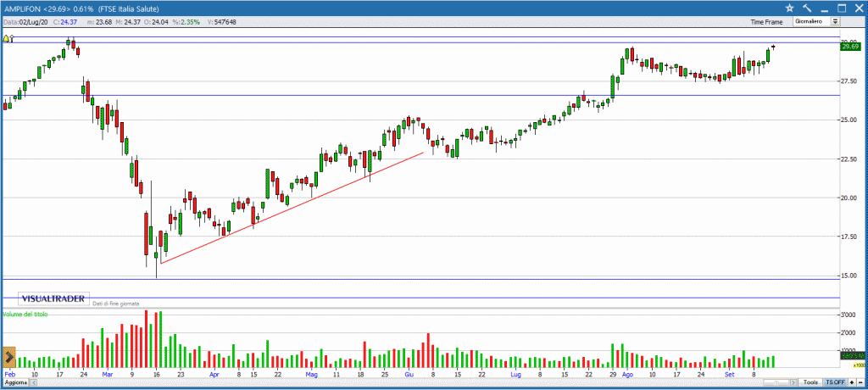Screen dimensions: 868x390
Task: Click the horizontal chart scrollbar thumb
Action: [776, 382]
